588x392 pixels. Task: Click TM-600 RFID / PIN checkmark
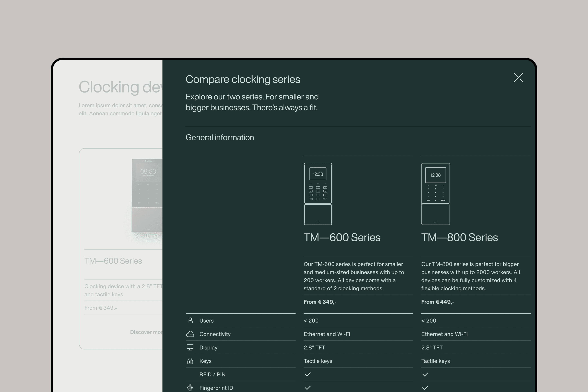click(x=307, y=374)
